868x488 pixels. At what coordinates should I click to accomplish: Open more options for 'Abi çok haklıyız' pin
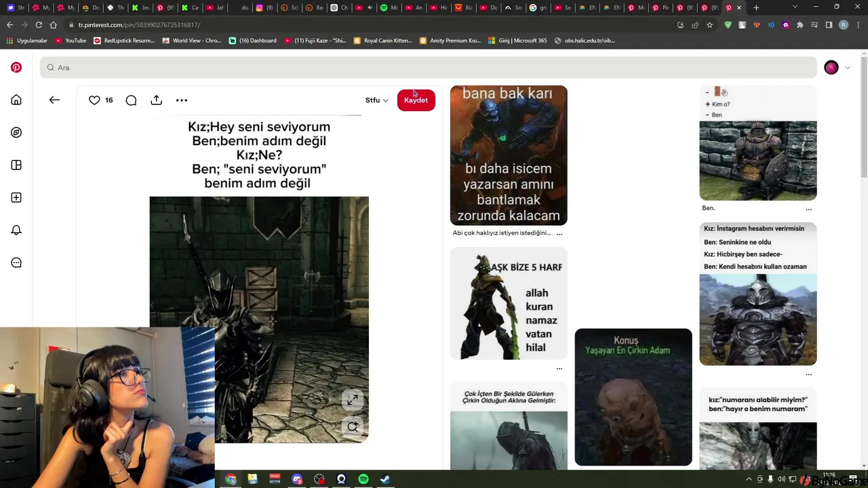(x=559, y=233)
